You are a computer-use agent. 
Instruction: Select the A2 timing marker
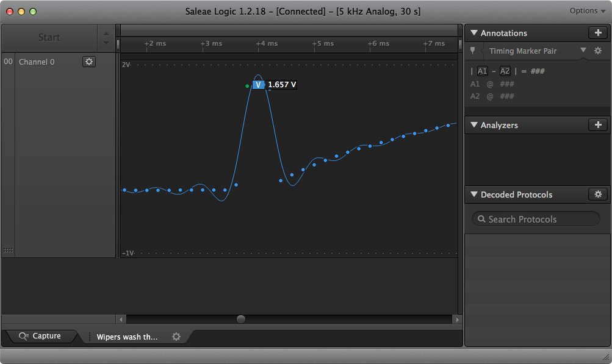coord(505,71)
